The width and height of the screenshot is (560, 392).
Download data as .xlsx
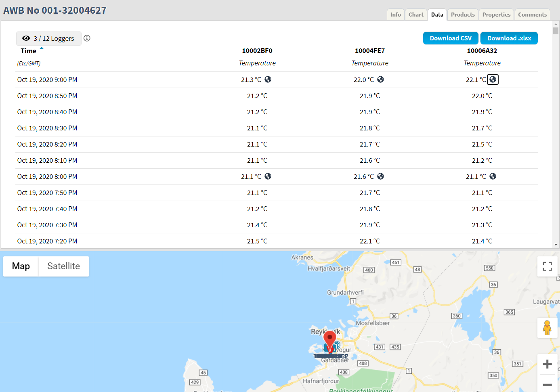point(509,38)
